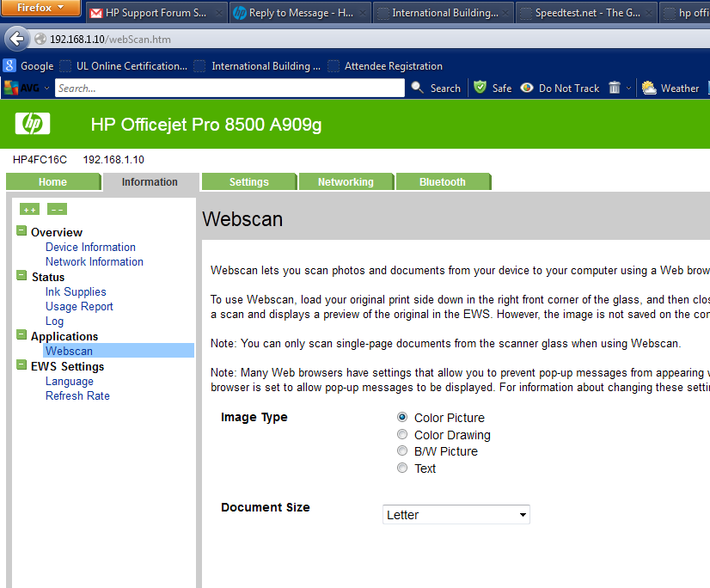Open Attendee Registration bookmark
This screenshot has width=710, height=588.
[x=385, y=66]
